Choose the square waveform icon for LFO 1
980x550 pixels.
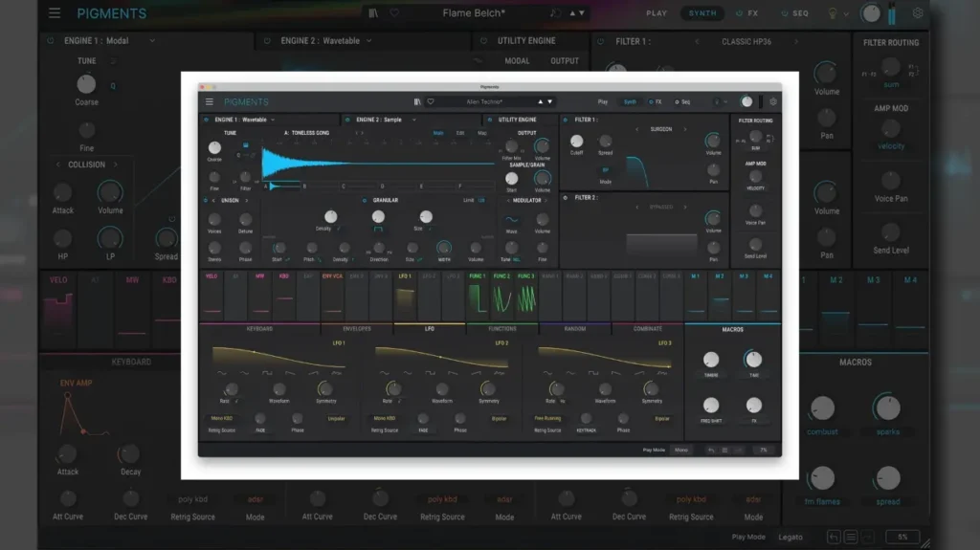(267, 373)
